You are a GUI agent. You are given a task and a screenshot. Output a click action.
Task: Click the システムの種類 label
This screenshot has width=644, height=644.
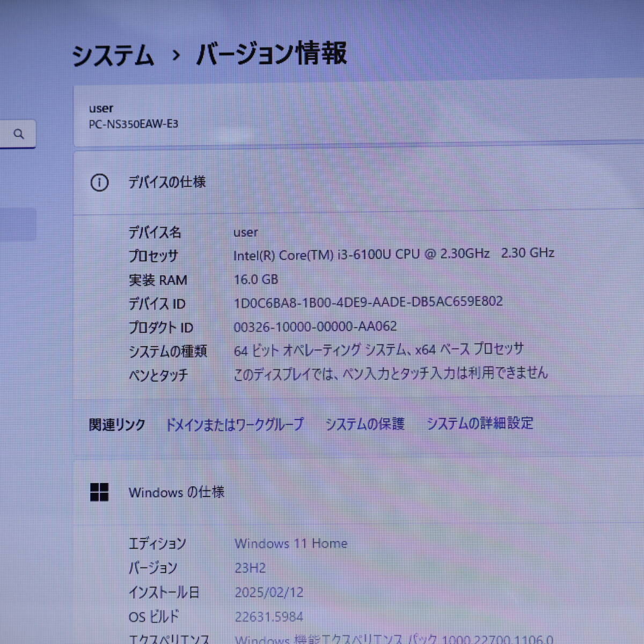[x=167, y=352]
